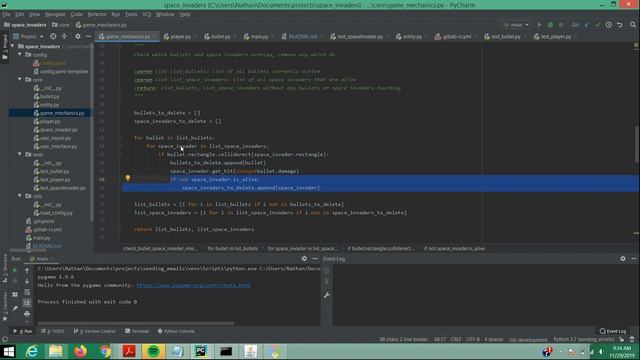Open the File menu
This screenshot has height=360, width=640.
[x=6, y=14]
